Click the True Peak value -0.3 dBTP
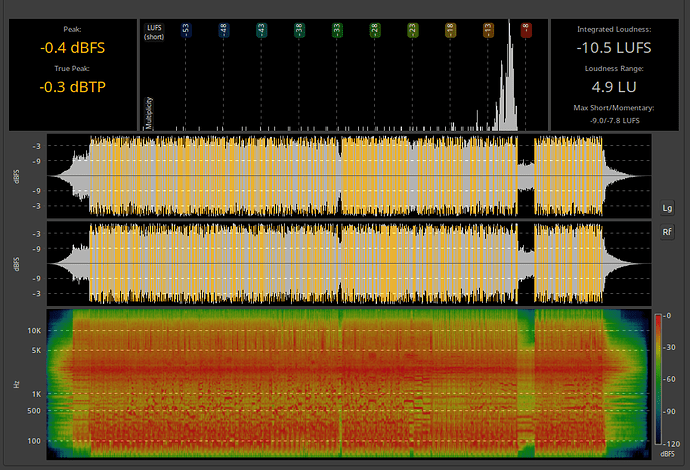The height and width of the screenshot is (470, 690). click(x=73, y=87)
